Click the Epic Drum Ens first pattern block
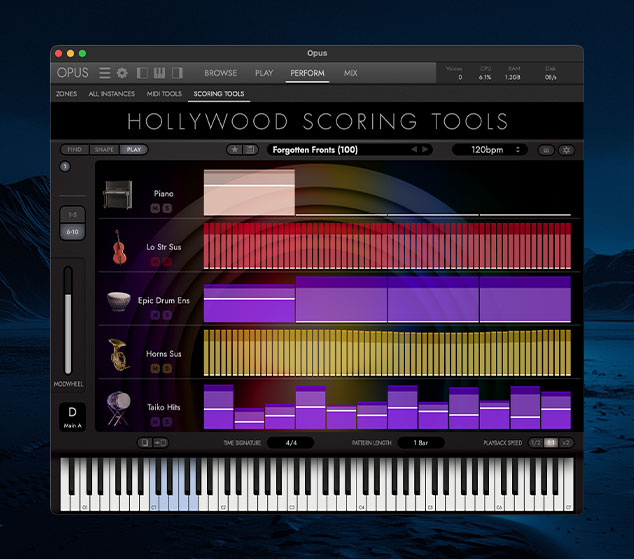The height and width of the screenshot is (559, 634). tap(249, 303)
